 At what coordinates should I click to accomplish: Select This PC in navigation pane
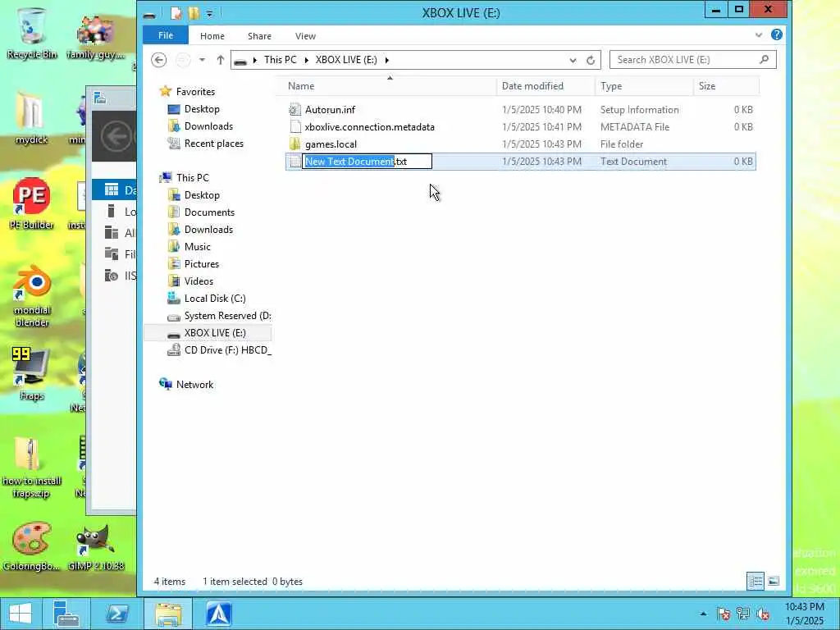point(192,177)
